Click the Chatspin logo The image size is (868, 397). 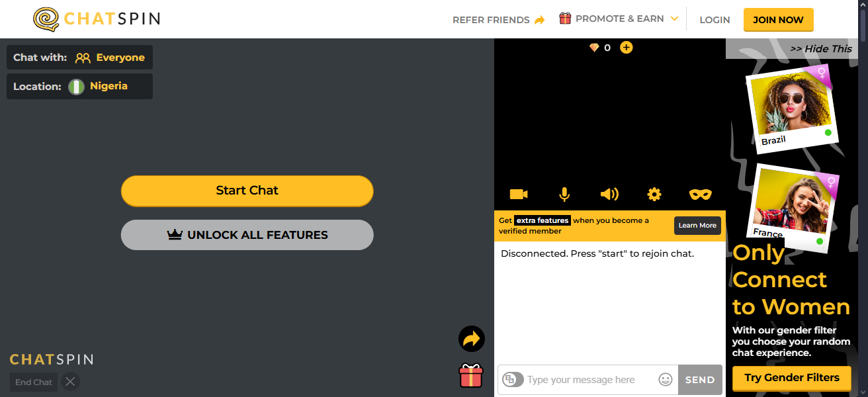(95, 19)
